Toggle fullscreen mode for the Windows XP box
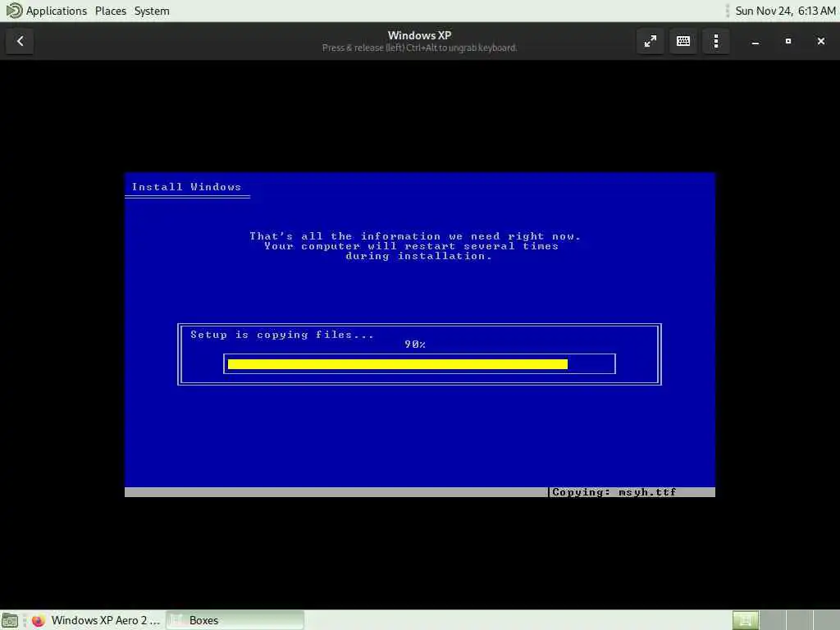840x630 pixels. coord(651,41)
